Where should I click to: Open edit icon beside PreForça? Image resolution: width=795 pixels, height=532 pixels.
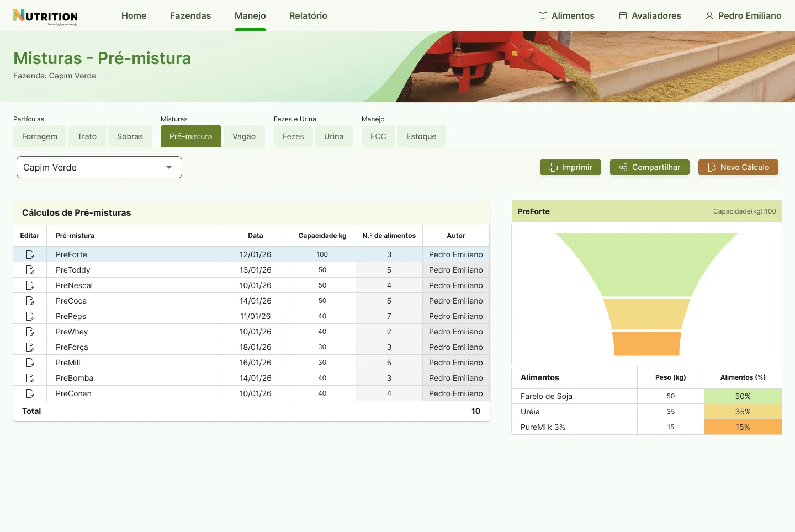[x=30, y=347]
